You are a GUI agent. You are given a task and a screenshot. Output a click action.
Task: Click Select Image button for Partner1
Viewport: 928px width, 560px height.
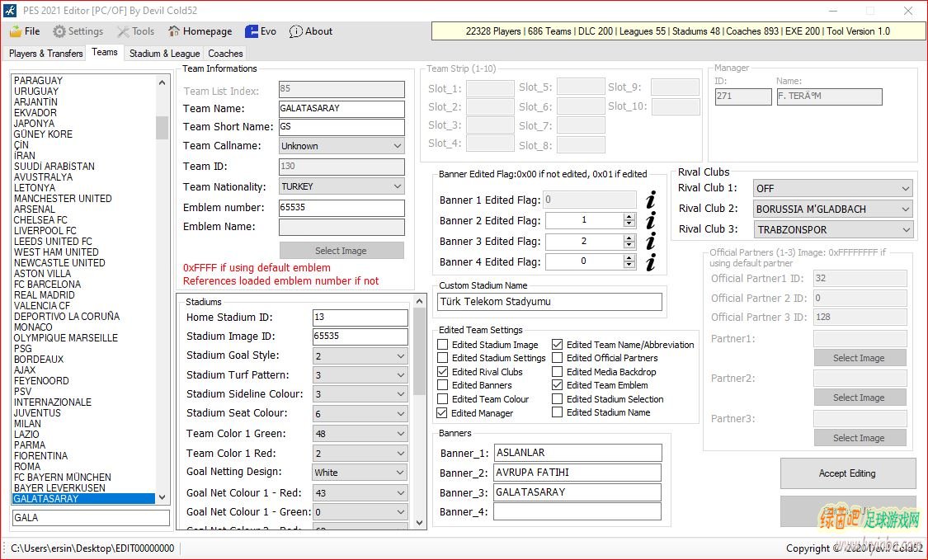pyautogui.click(x=860, y=358)
